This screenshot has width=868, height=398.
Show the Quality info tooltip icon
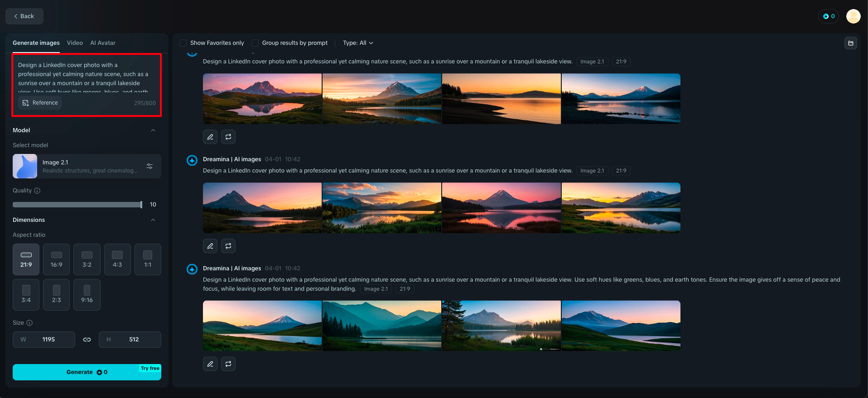[x=37, y=191]
